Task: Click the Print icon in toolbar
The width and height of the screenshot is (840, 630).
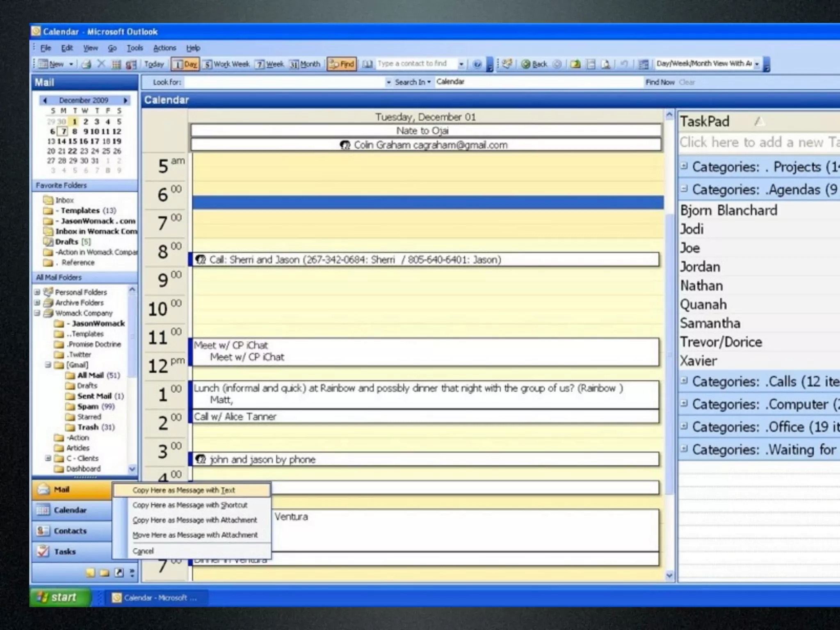Action: (87, 64)
